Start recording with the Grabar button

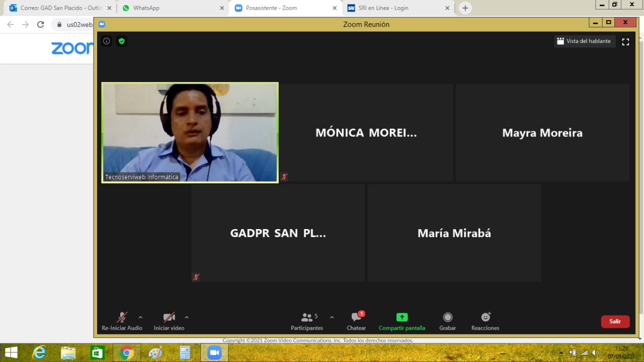click(447, 321)
